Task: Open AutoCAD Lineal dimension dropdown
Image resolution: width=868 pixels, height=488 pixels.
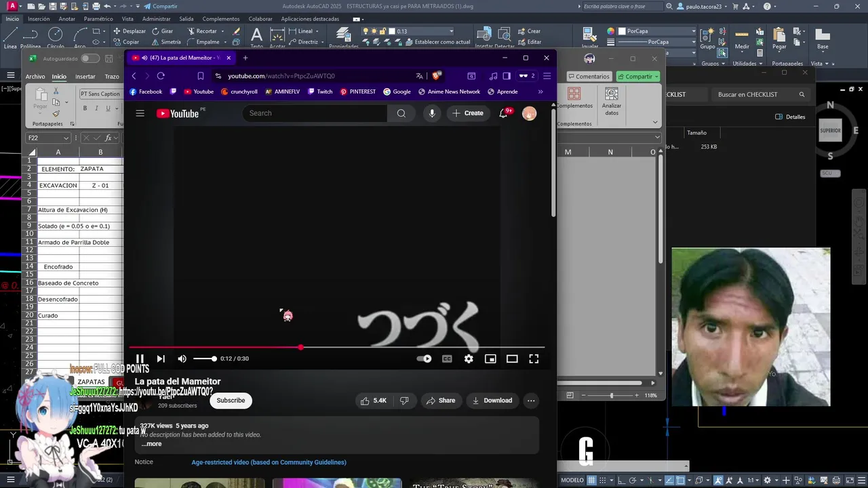Action: (316, 31)
